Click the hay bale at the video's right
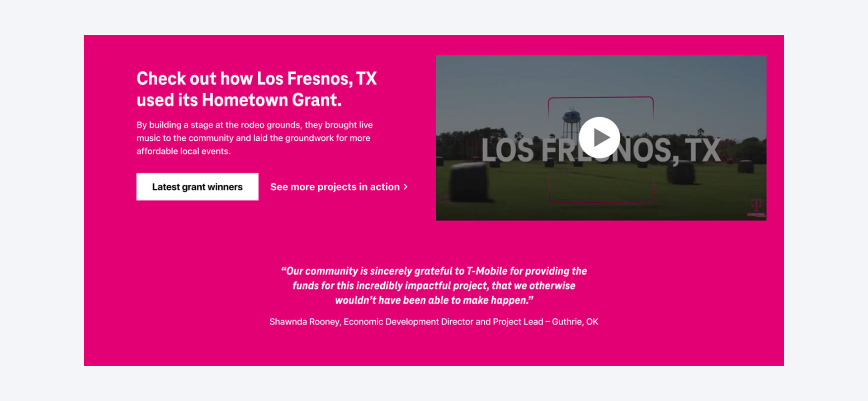 680,172
